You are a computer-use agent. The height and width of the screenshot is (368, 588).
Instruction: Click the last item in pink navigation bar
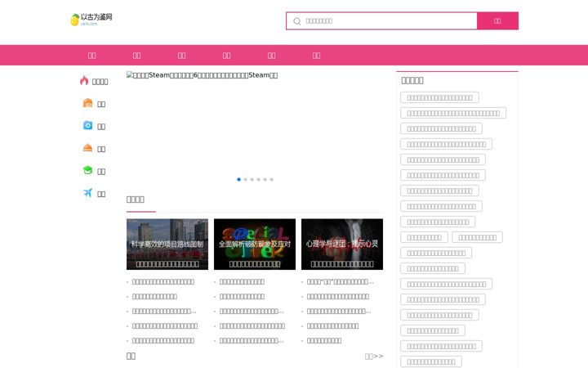(317, 56)
